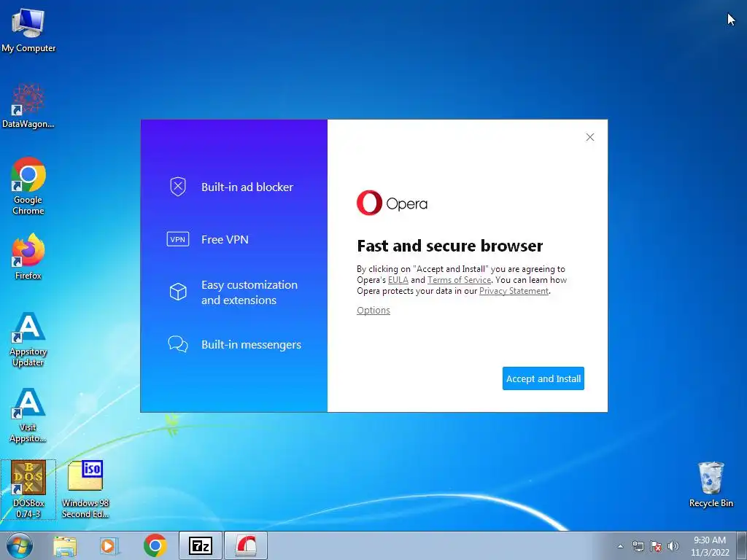Click the messengers chat bubbles icon

point(178,344)
